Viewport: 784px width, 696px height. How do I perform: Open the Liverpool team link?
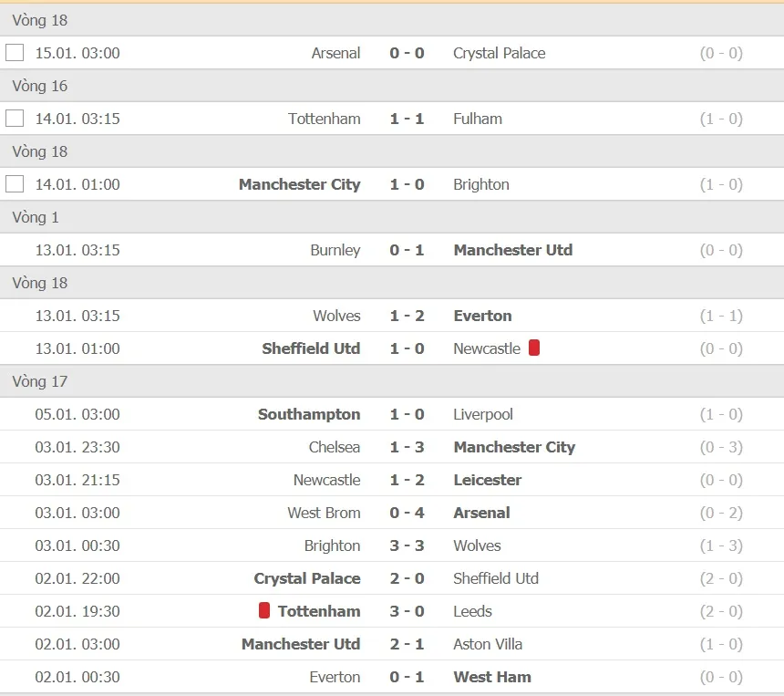tap(483, 414)
